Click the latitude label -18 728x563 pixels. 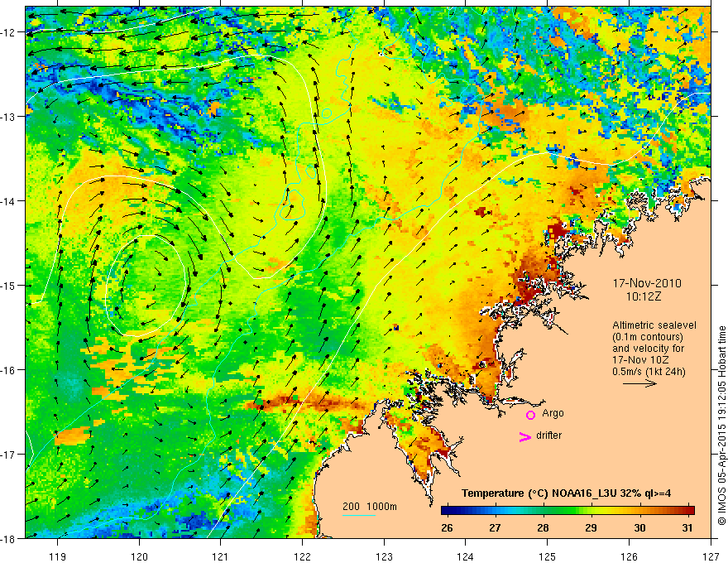pyautogui.click(x=8, y=538)
